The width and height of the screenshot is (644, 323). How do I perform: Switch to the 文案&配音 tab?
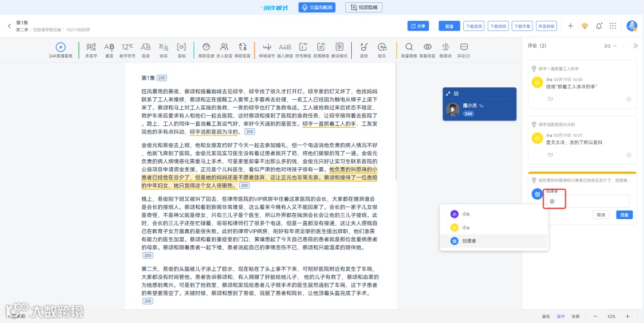click(317, 7)
